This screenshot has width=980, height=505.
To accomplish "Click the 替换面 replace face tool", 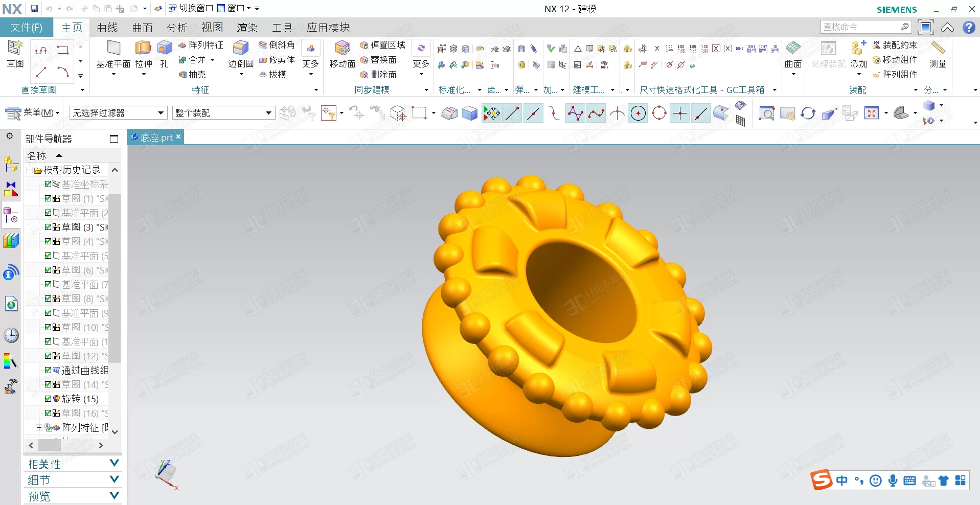I will coord(378,60).
